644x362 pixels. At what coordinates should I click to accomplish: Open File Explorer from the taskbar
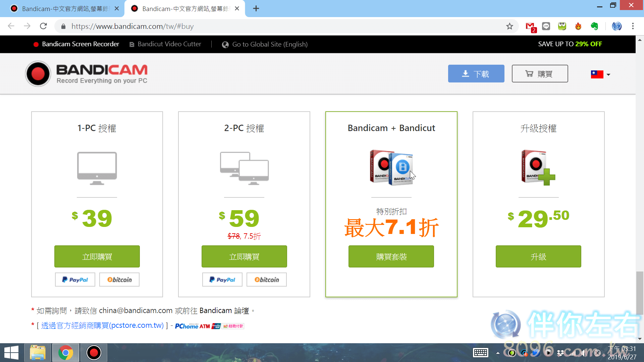[x=38, y=353]
